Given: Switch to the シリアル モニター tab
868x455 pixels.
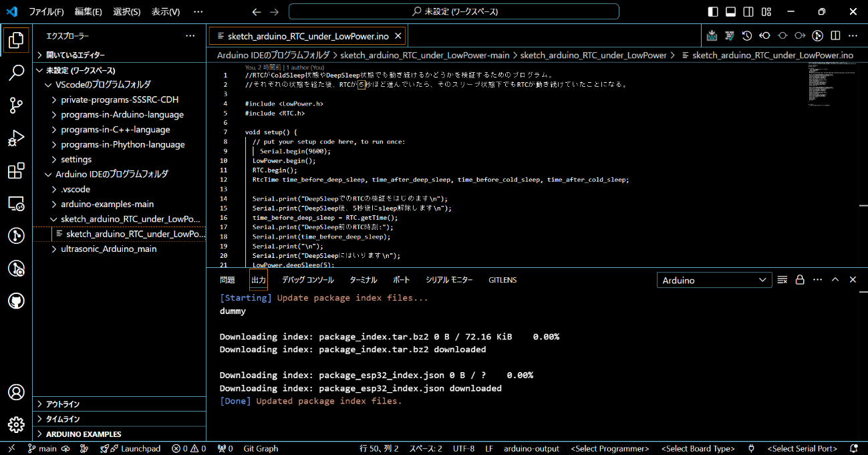Looking at the screenshot, I should [x=449, y=280].
